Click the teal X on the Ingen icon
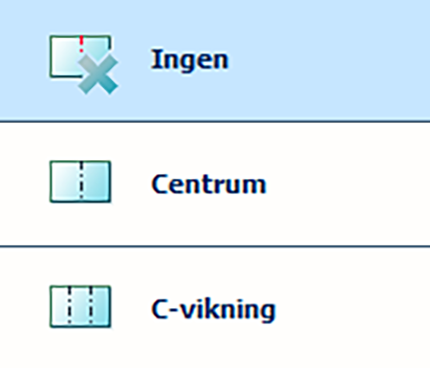The width and height of the screenshot is (430, 368). 98,74
